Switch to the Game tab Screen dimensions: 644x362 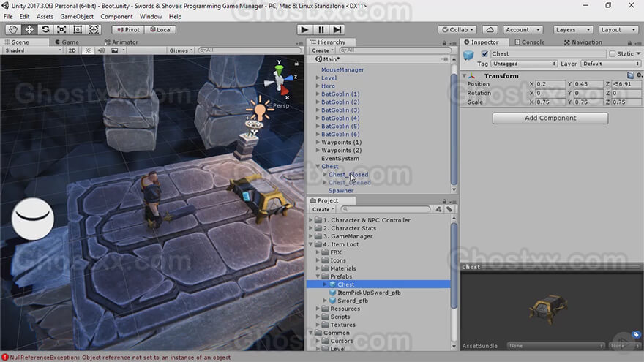pos(67,42)
